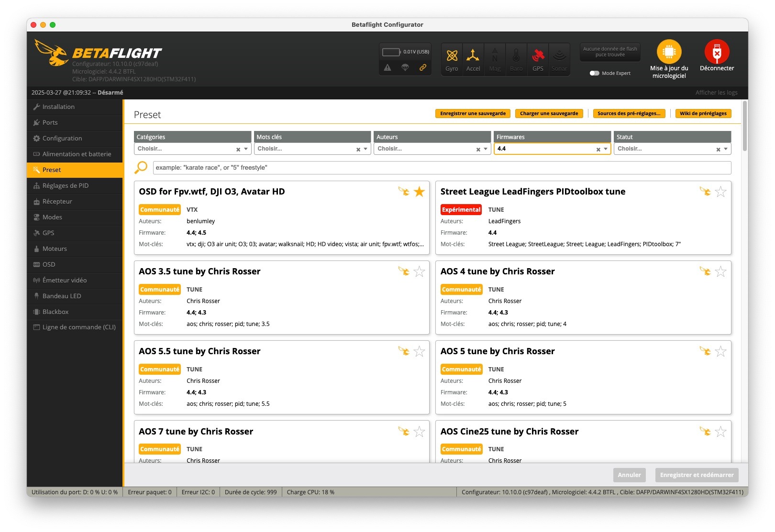The height and width of the screenshot is (532, 775).
Task: Click the bee icon on Street League card
Action: pos(705,192)
